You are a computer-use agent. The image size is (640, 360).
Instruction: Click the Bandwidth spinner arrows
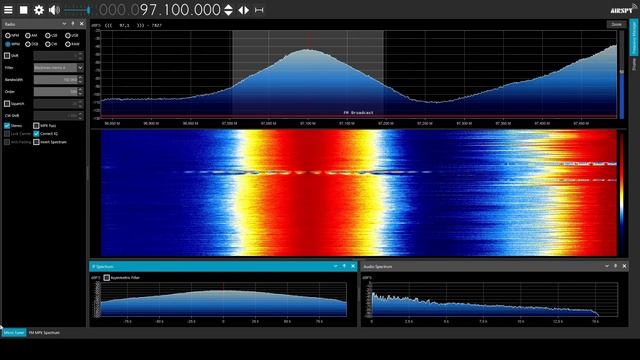click(80, 80)
